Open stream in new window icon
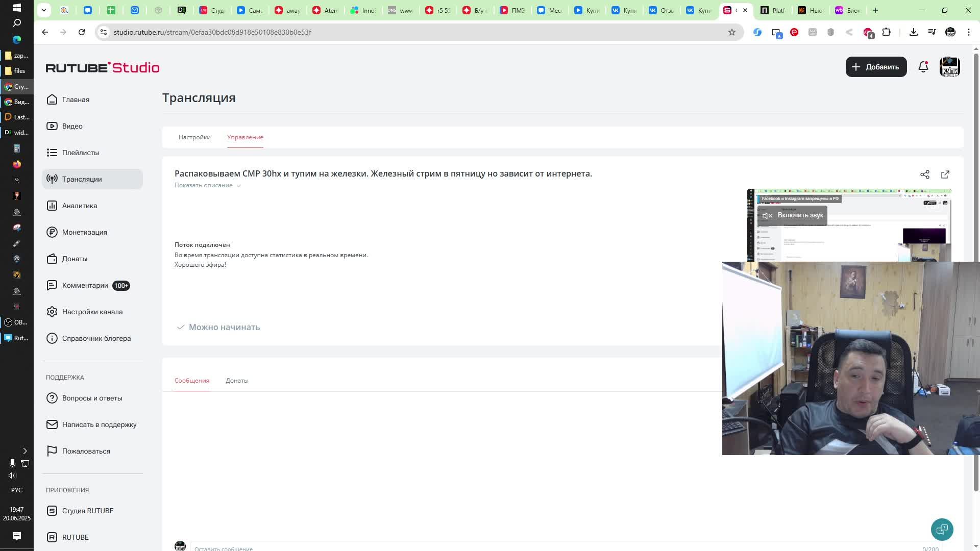This screenshot has width=980, height=551. click(945, 174)
